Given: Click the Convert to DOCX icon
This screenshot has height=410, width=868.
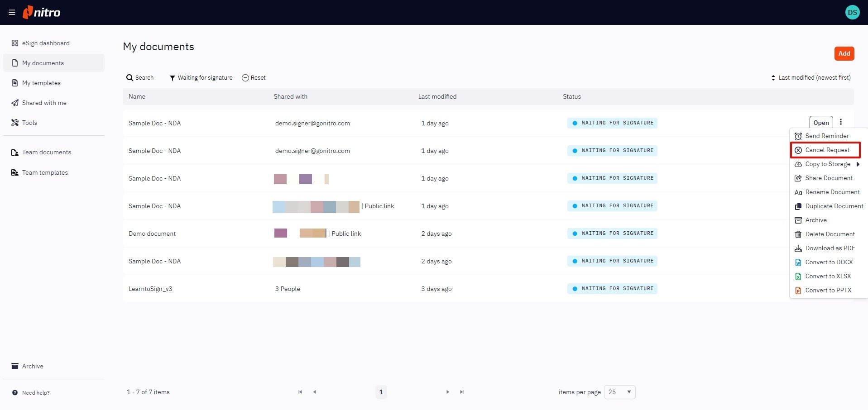Looking at the screenshot, I should (798, 262).
